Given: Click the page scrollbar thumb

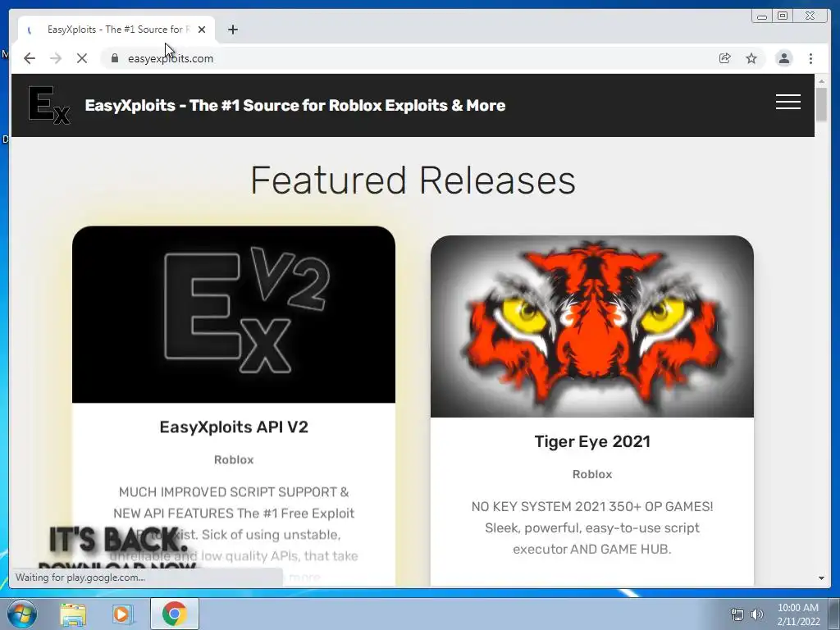Looking at the screenshot, I should click(821, 104).
